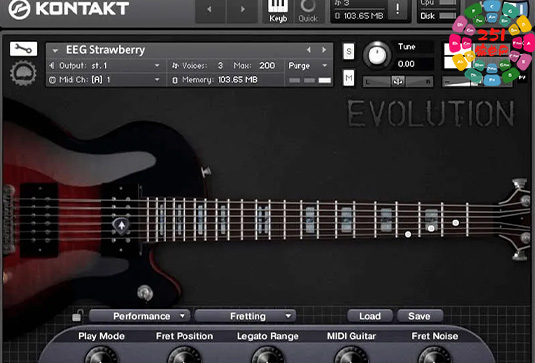Click the guitar pick position marker

121,226
